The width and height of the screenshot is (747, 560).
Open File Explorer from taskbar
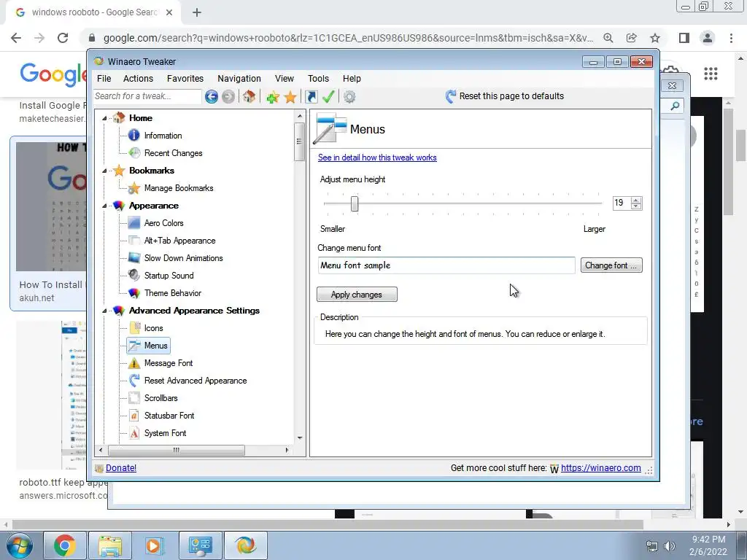pyautogui.click(x=110, y=545)
